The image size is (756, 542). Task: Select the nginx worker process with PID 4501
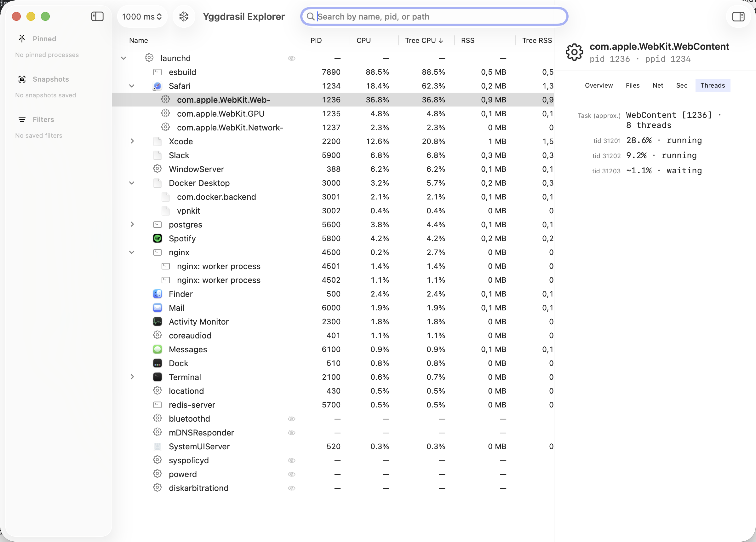(333, 266)
